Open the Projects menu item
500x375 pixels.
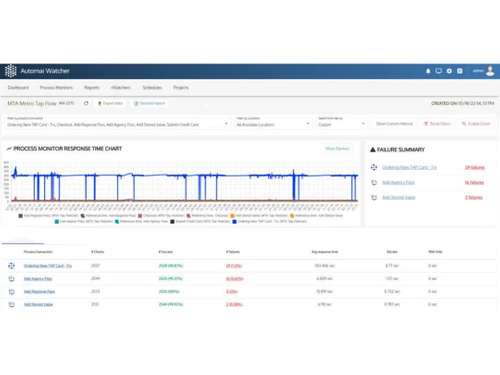(x=181, y=88)
